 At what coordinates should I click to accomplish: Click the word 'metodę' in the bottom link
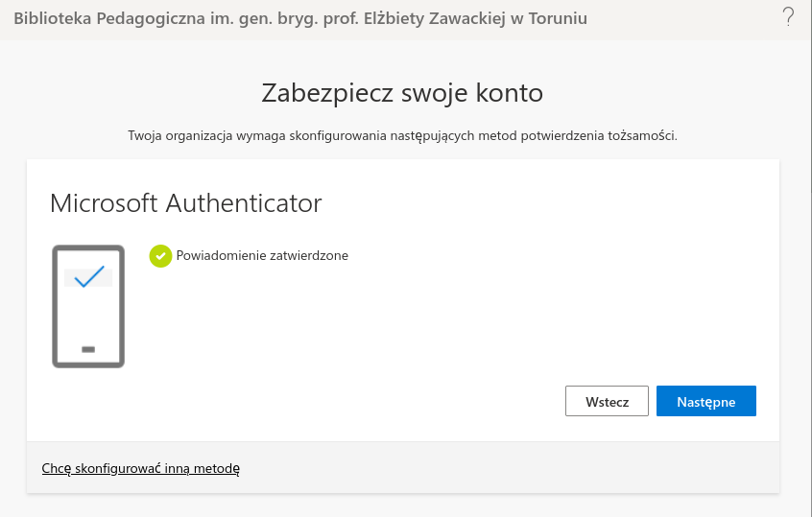216,469
